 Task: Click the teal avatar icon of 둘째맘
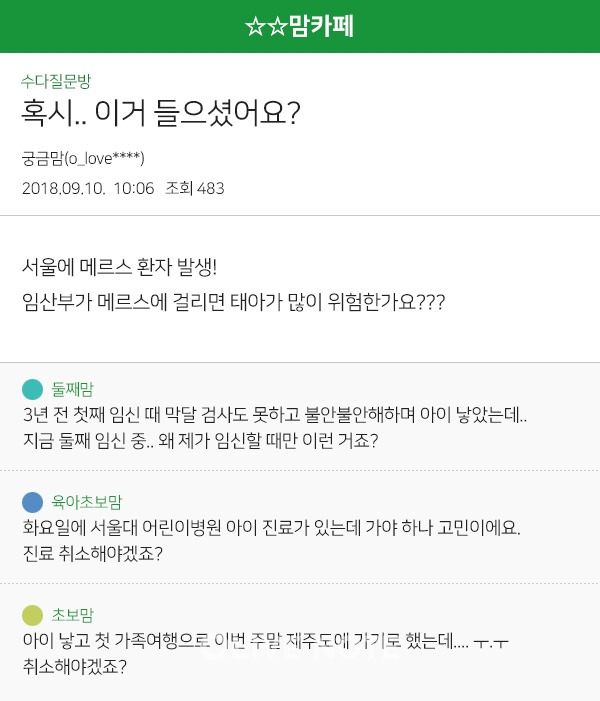point(33,389)
